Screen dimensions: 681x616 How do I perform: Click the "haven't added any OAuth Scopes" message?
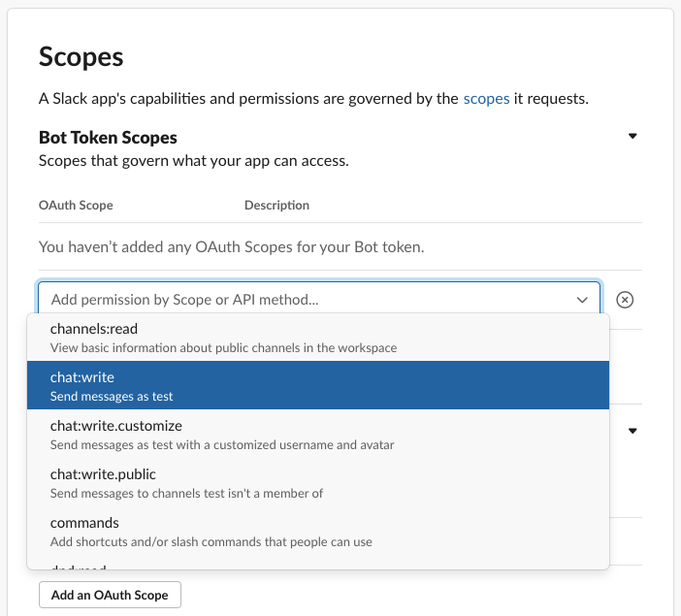(x=231, y=247)
